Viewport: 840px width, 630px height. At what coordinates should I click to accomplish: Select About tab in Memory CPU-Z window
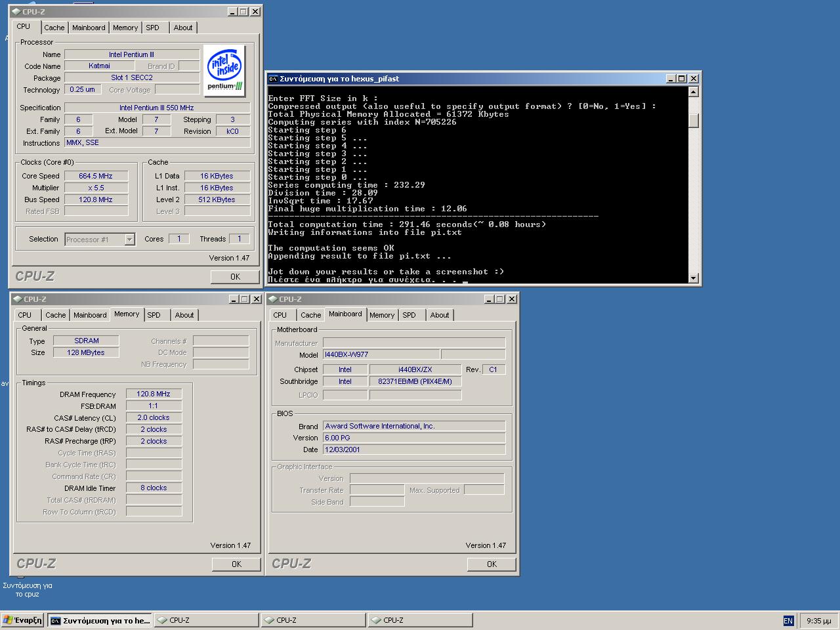(184, 315)
